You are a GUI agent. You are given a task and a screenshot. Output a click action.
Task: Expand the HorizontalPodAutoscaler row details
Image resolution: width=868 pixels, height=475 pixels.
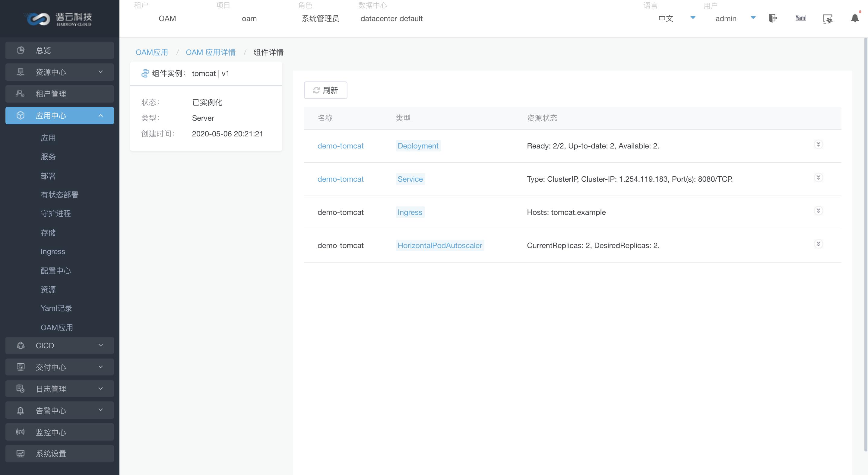click(818, 244)
